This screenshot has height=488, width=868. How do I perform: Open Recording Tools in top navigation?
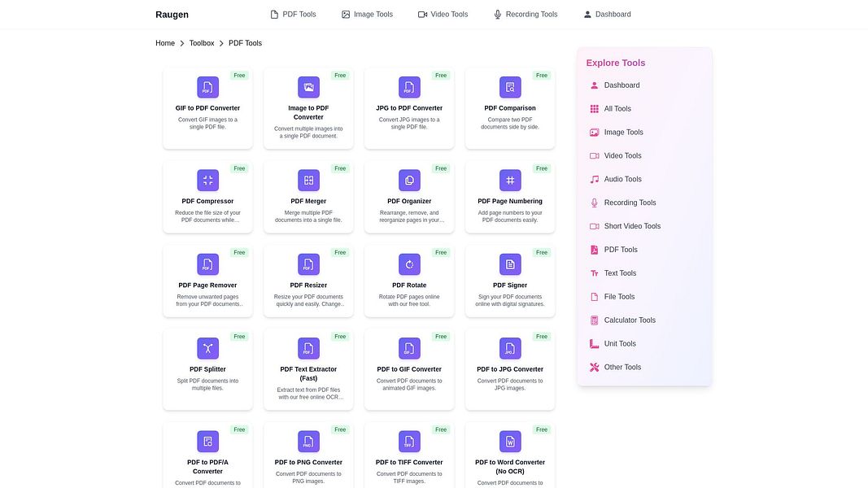(526, 15)
